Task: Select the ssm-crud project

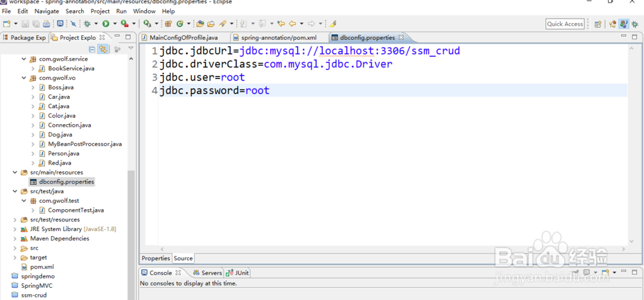Action: pyautogui.click(x=33, y=295)
